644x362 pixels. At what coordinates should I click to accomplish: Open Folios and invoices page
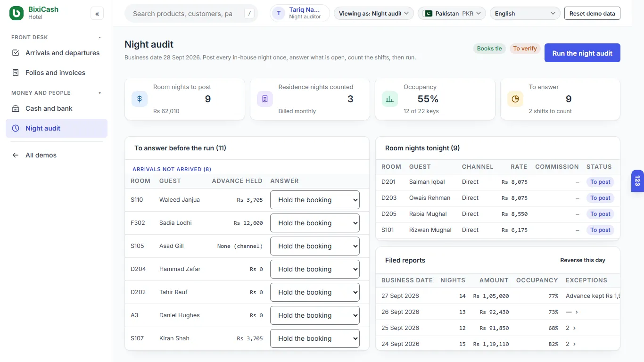(57, 73)
